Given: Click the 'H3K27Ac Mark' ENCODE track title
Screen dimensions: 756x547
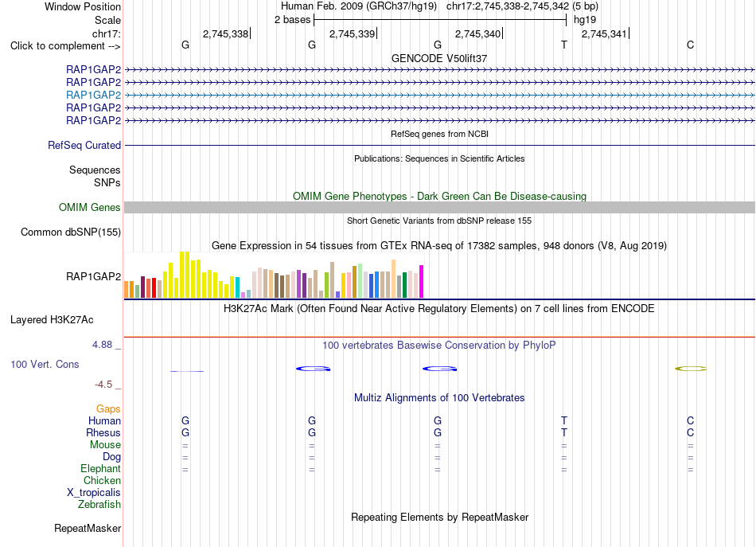Looking at the screenshot, I should [439, 309].
